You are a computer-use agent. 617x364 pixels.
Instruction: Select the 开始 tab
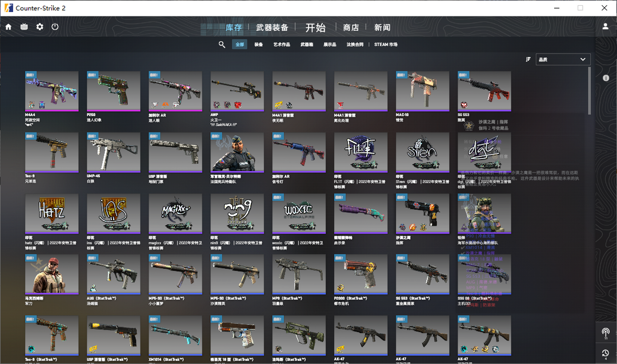pyautogui.click(x=315, y=27)
